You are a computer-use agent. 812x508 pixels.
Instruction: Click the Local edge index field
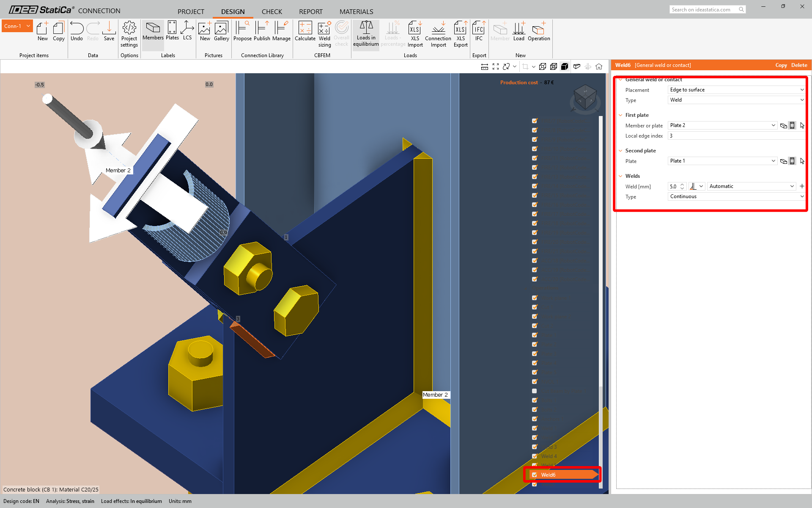pyautogui.click(x=736, y=136)
